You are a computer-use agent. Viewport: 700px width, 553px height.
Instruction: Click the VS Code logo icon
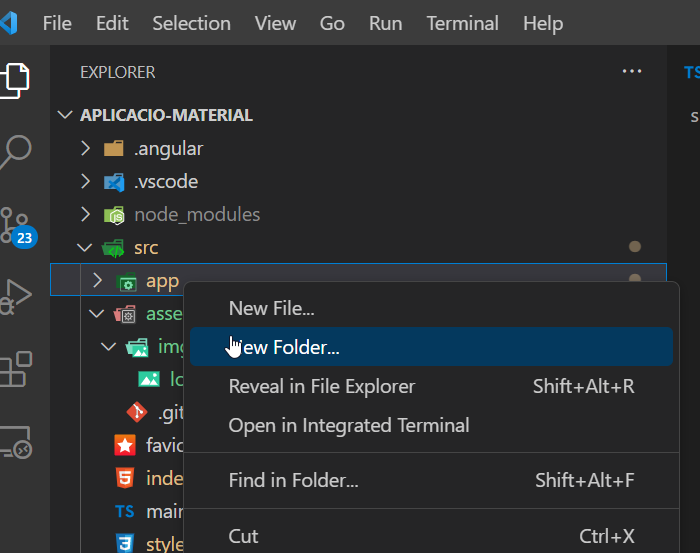coord(12,22)
